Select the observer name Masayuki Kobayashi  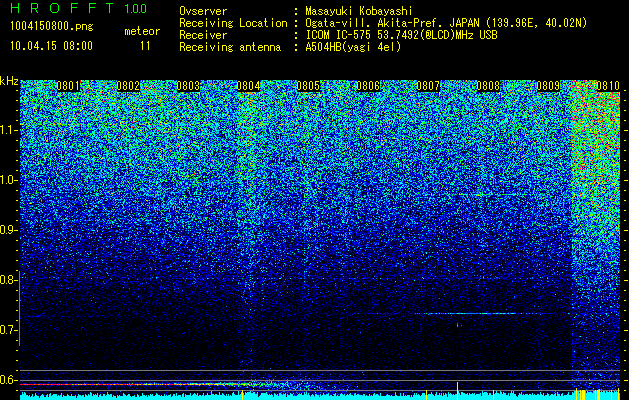[x=359, y=11]
